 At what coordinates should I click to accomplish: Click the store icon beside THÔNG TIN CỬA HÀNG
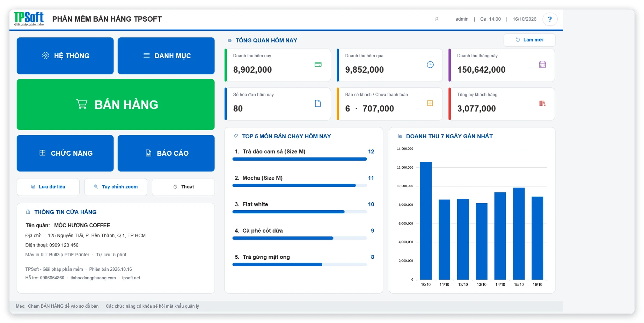[28, 212]
